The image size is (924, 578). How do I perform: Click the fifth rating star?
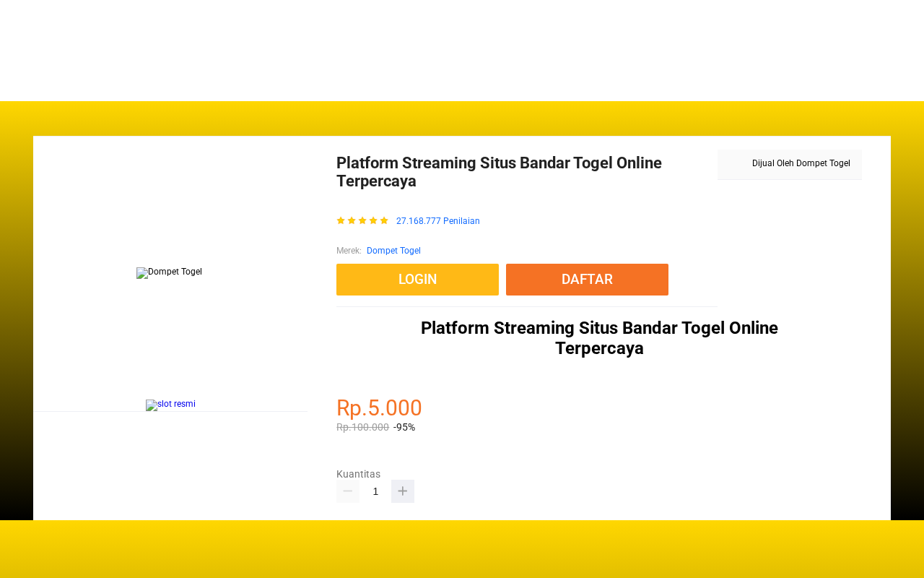tap(384, 220)
